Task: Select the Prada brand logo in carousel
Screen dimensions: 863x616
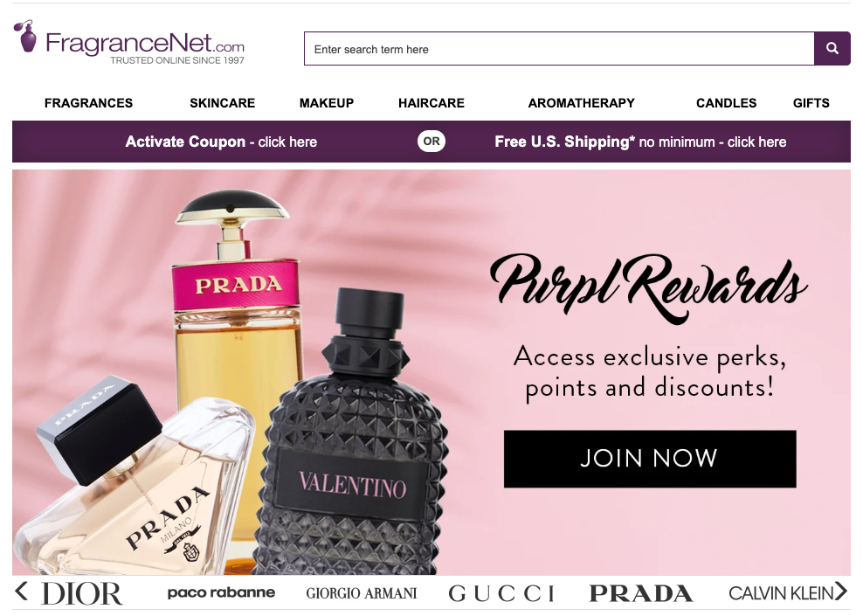Action: [x=640, y=593]
